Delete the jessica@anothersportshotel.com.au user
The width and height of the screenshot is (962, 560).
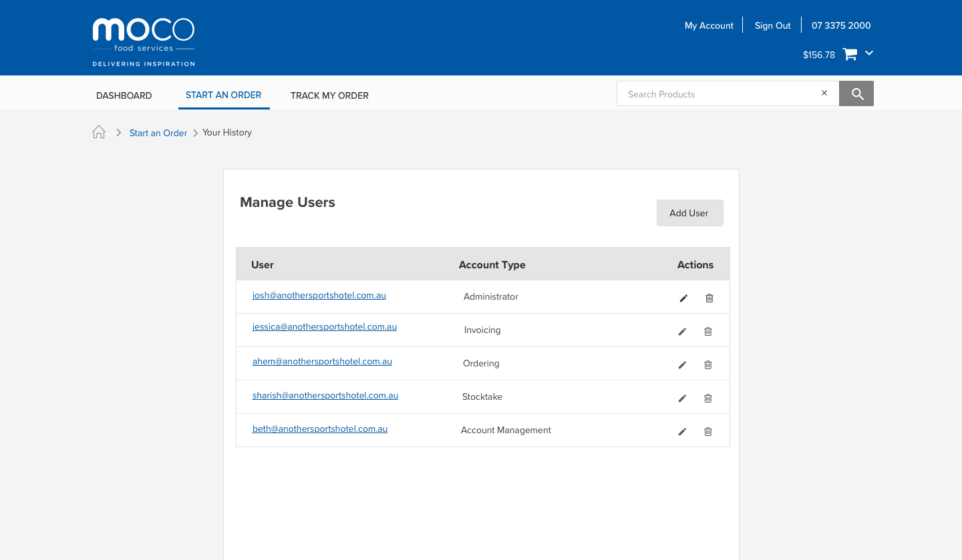(x=708, y=331)
